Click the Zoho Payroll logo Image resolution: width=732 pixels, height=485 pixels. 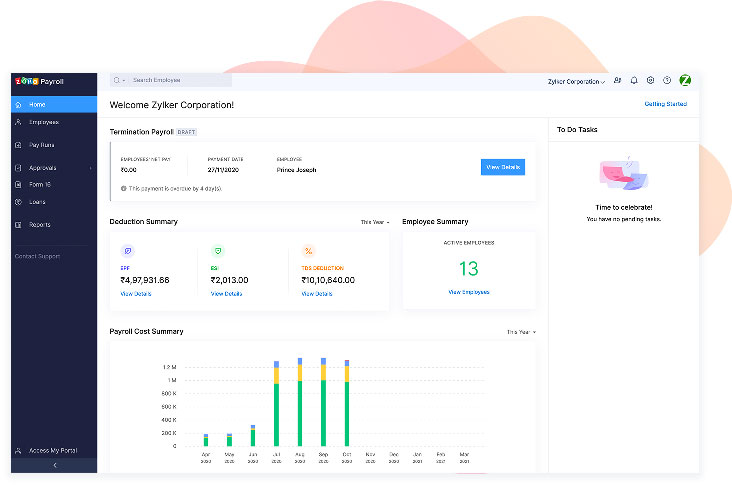pyautogui.click(x=38, y=80)
